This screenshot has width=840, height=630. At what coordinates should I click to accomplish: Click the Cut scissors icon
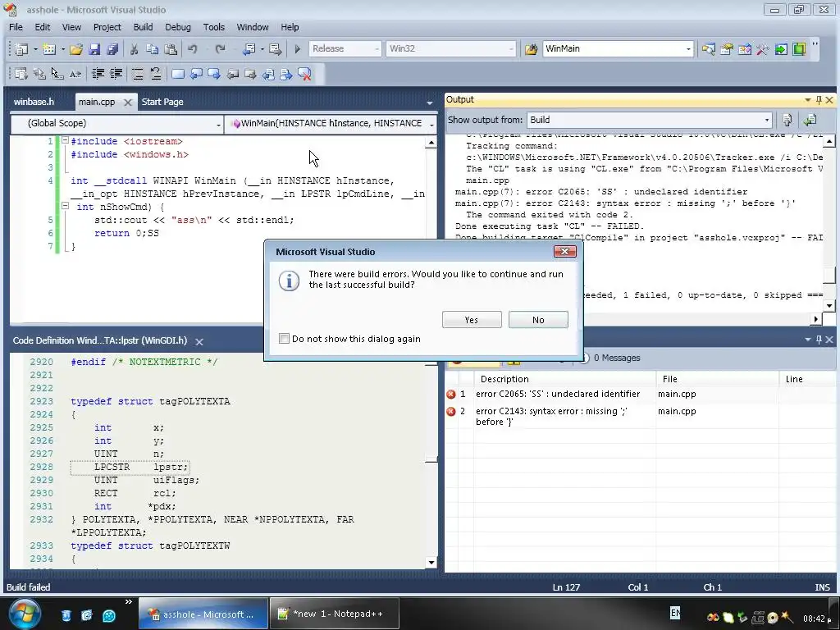tap(134, 49)
